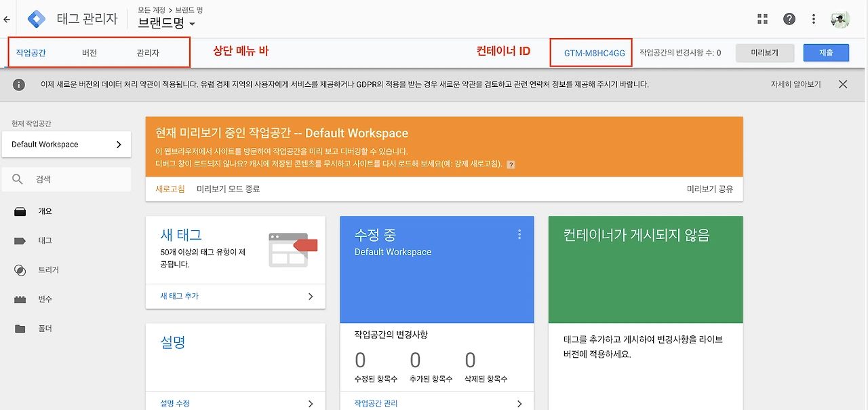This screenshot has height=410, width=868.
Task: Click the info icon in the notice banner
Action: 19,85
